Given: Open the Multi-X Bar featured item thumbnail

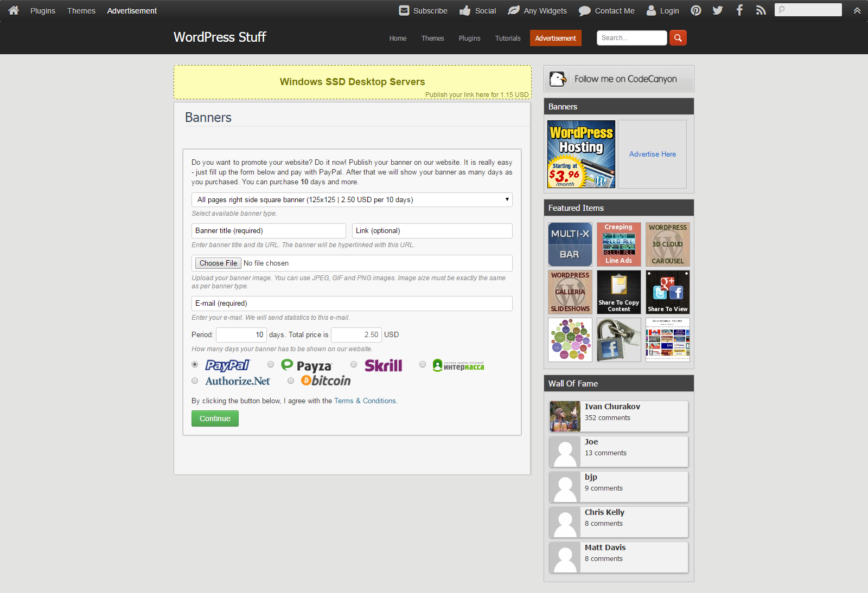Looking at the screenshot, I should click(570, 244).
